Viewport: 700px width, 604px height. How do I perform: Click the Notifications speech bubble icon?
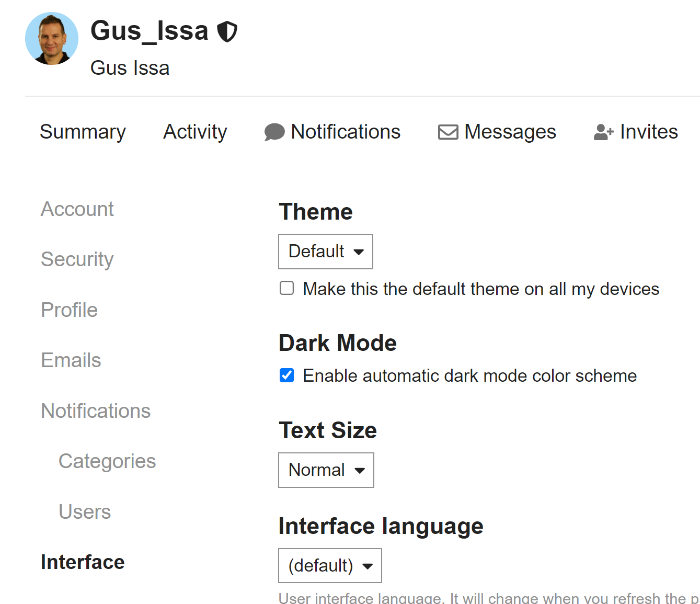pyautogui.click(x=274, y=132)
